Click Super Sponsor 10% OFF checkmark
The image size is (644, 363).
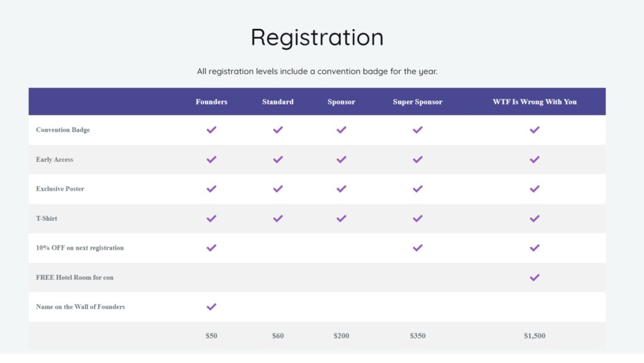pos(418,248)
